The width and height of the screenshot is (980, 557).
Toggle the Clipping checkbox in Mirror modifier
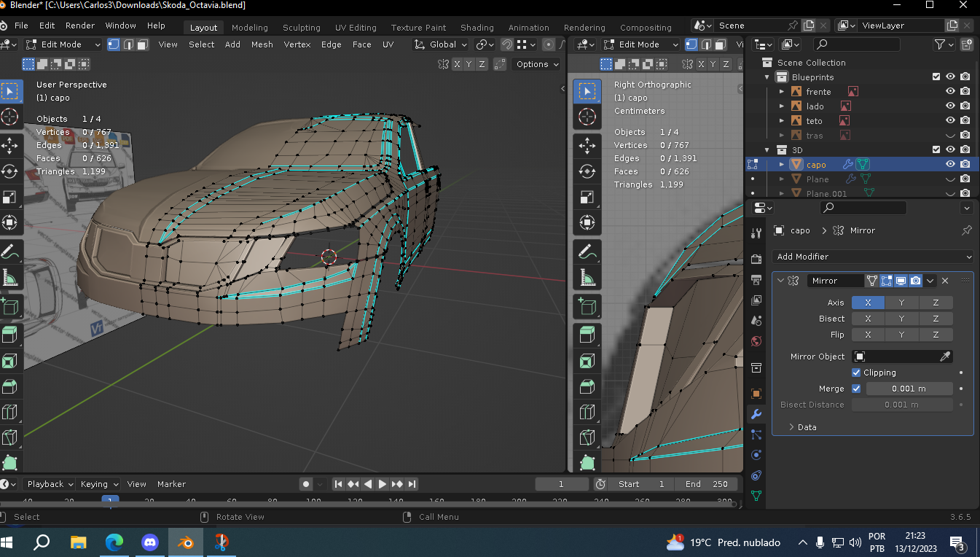[x=856, y=373]
